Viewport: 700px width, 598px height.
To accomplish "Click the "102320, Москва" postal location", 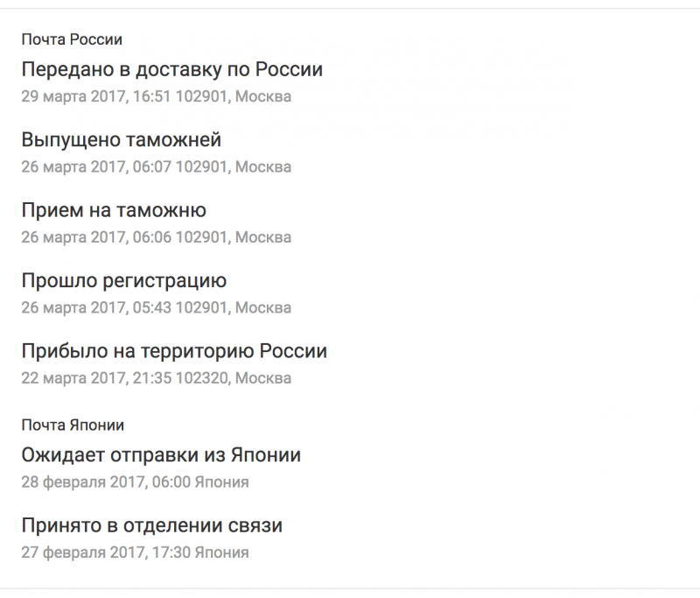I will (234, 378).
